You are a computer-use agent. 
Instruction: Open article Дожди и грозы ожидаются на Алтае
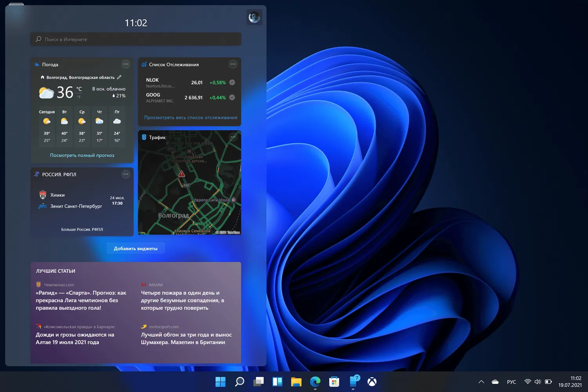pos(75,338)
